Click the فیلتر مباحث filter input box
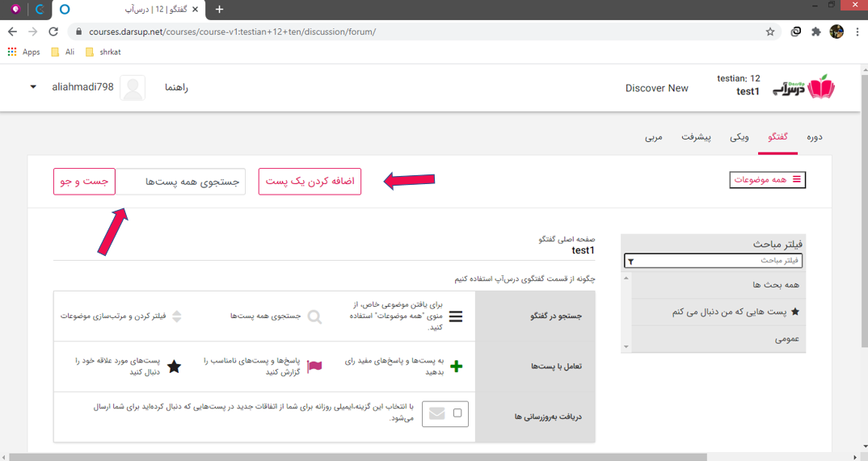 [714, 261]
